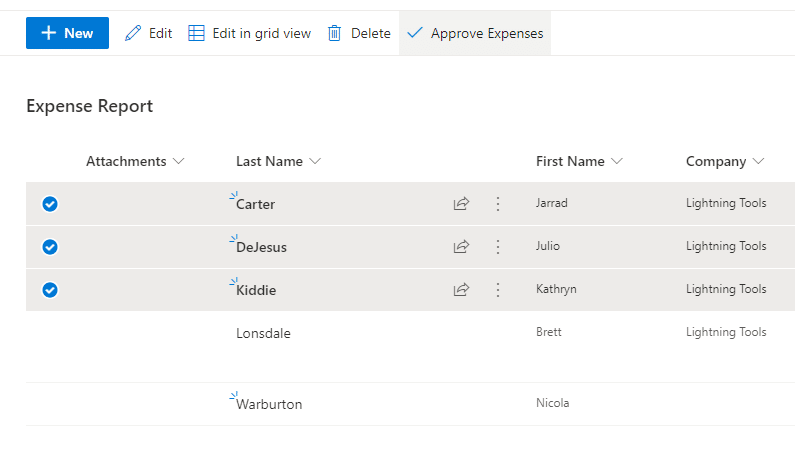Expand the Attachments column dropdown
The width and height of the screenshot is (795, 456).
[x=179, y=161]
